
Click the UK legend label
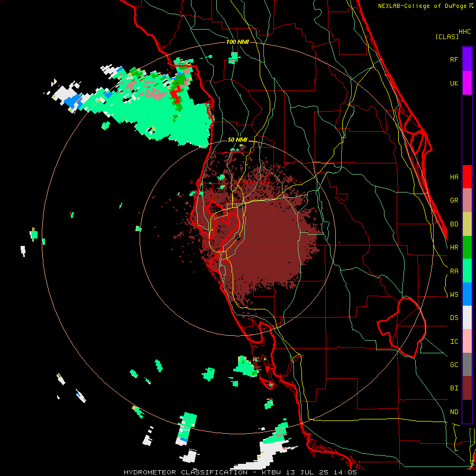point(454,83)
